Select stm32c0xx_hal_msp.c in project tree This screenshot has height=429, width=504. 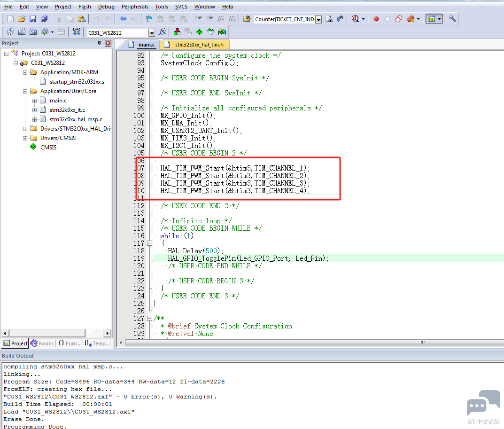click(76, 119)
